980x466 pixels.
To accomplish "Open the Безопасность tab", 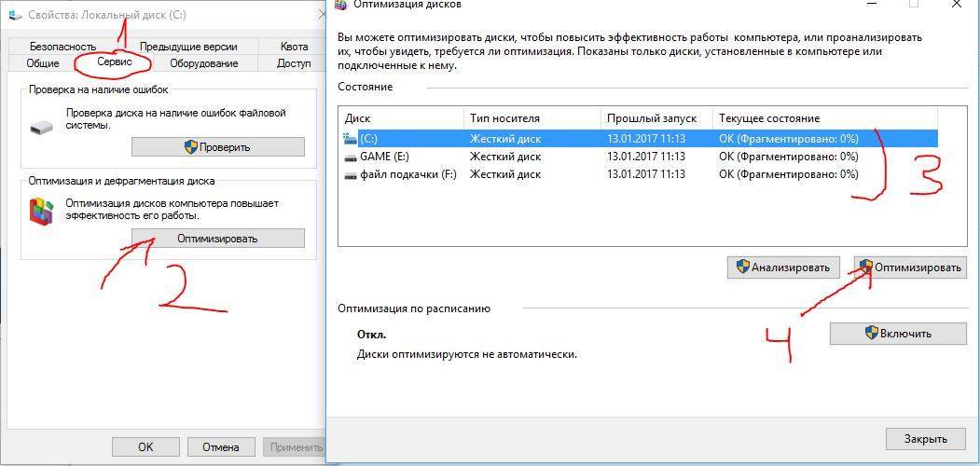I will pyautogui.click(x=62, y=47).
